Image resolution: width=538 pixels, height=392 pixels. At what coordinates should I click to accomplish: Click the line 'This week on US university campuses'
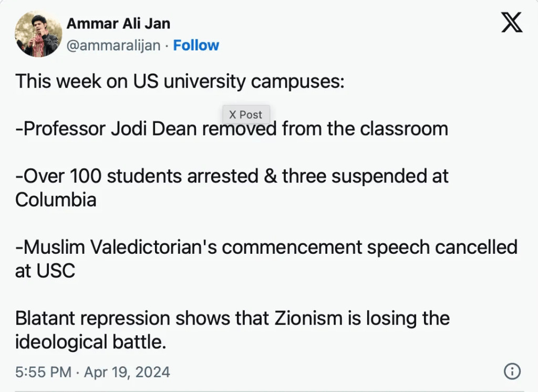(x=180, y=81)
